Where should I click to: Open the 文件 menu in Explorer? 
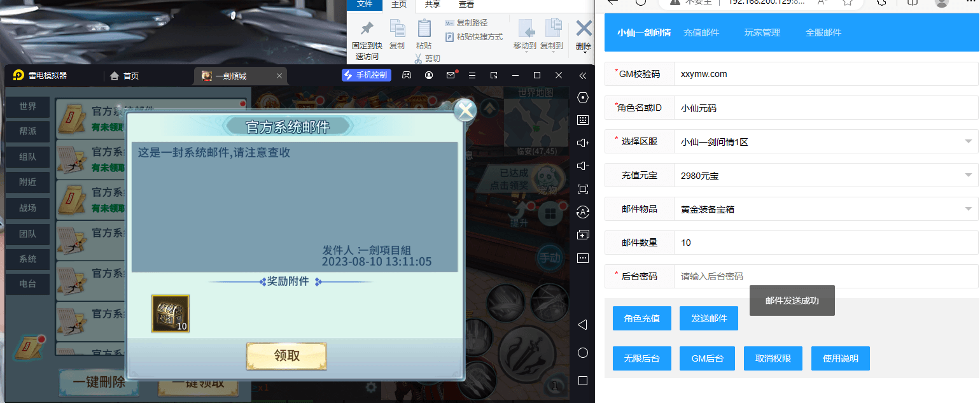365,4
